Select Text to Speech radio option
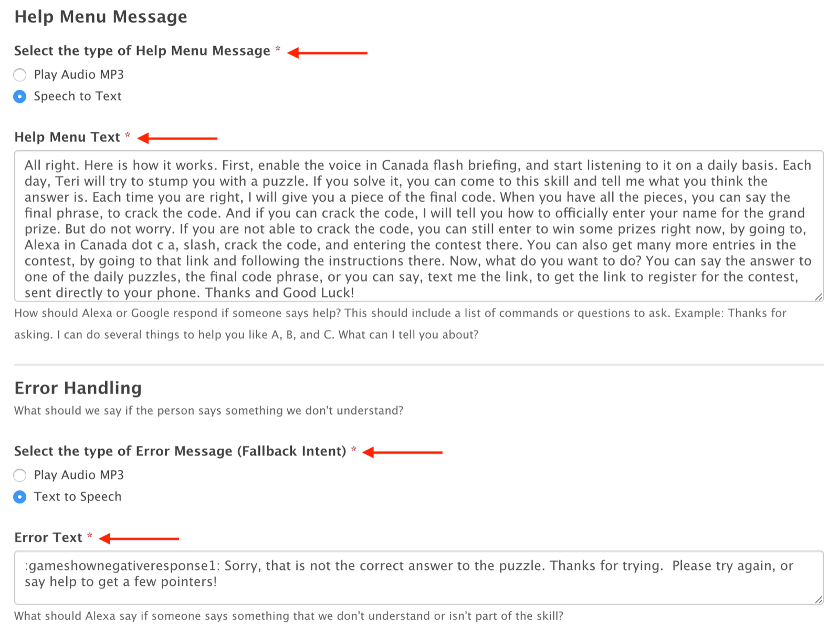 tap(20, 497)
